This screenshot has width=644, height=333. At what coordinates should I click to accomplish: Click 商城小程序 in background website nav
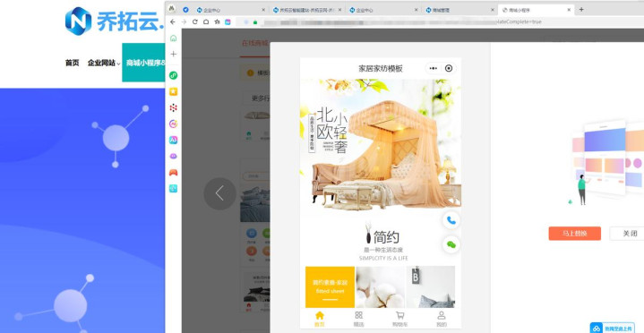coord(144,63)
